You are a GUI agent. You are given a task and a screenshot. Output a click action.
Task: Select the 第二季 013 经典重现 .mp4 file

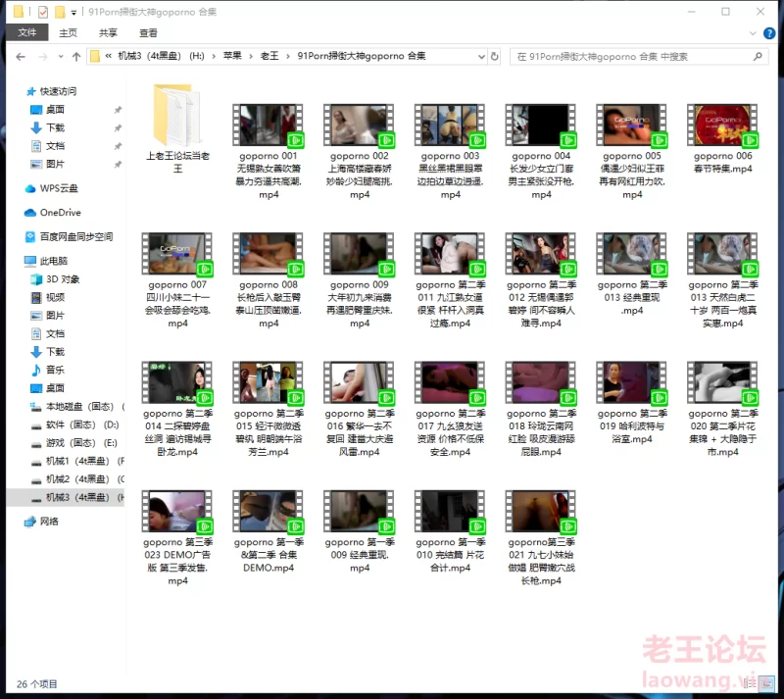tap(631, 275)
